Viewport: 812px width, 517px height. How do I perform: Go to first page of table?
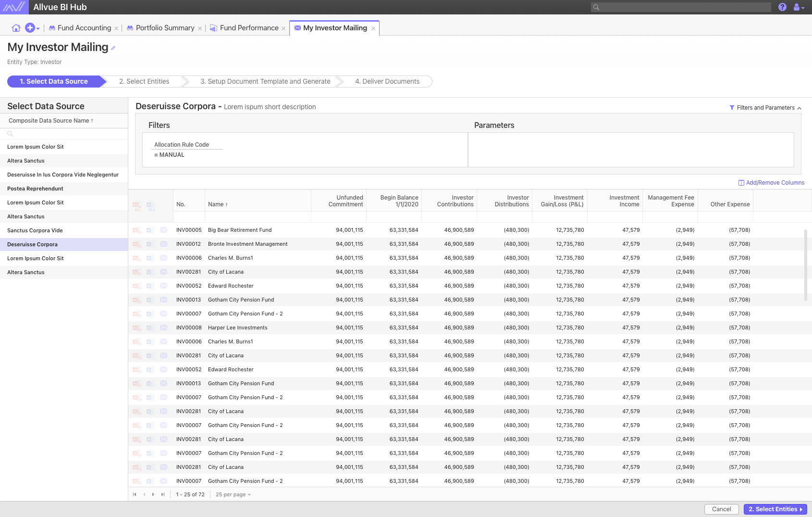(135, 494)
